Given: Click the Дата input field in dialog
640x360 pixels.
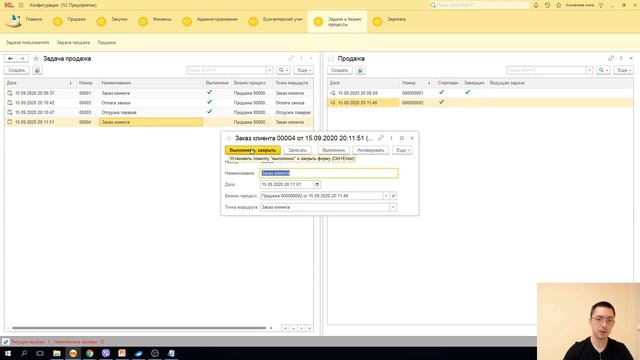Looking at the screenshot, I should click(287, 184).
